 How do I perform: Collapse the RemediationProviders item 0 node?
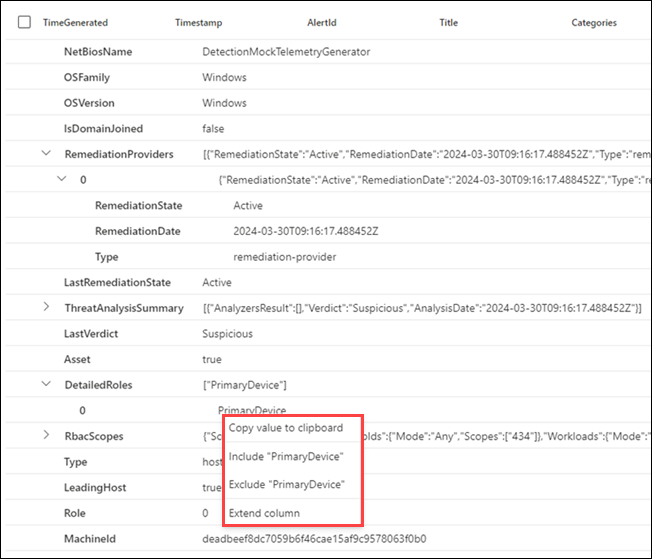point(62,180)
